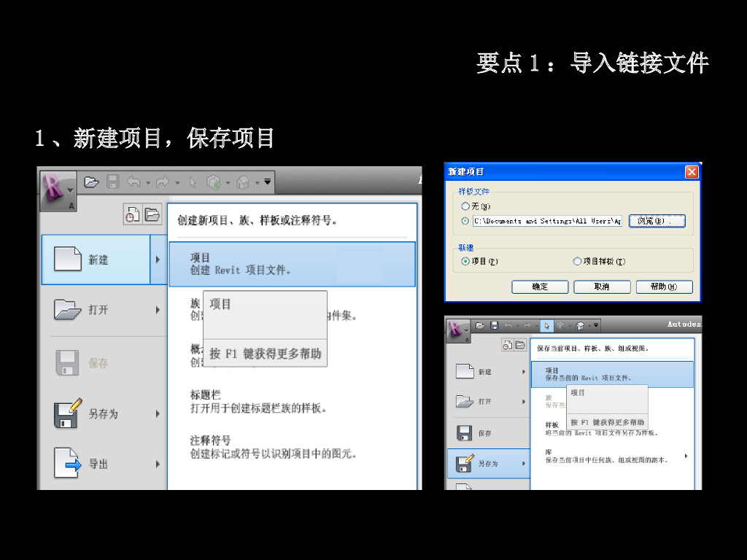The height and width of the screenshot is (560, 747).
Task: Click the Open folder icon in the large screenshot's quick access toolbar
Action: 91,182
